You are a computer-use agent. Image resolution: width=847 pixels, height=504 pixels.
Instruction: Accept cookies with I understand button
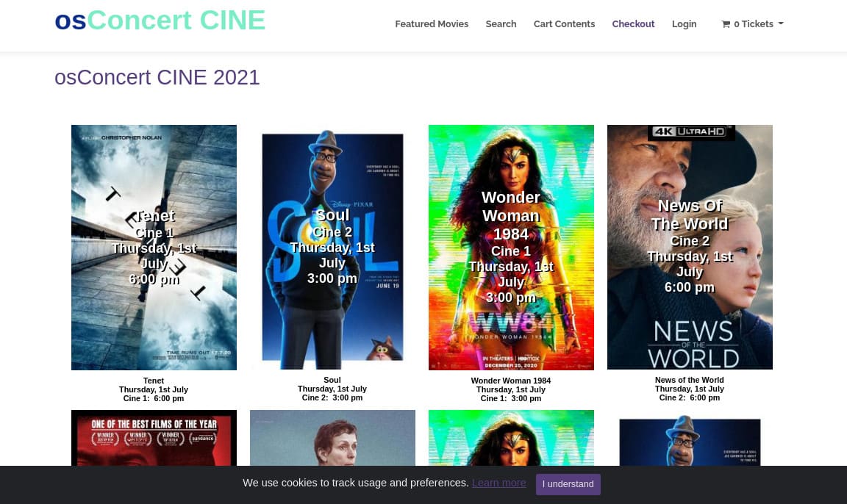pyautogui.click(x=568, y=484)
